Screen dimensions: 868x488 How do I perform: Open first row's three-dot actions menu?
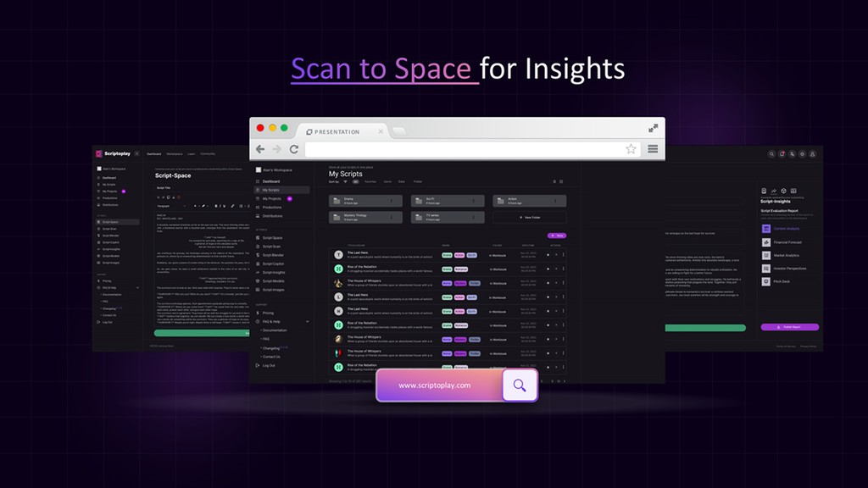[x=564, y=254]
